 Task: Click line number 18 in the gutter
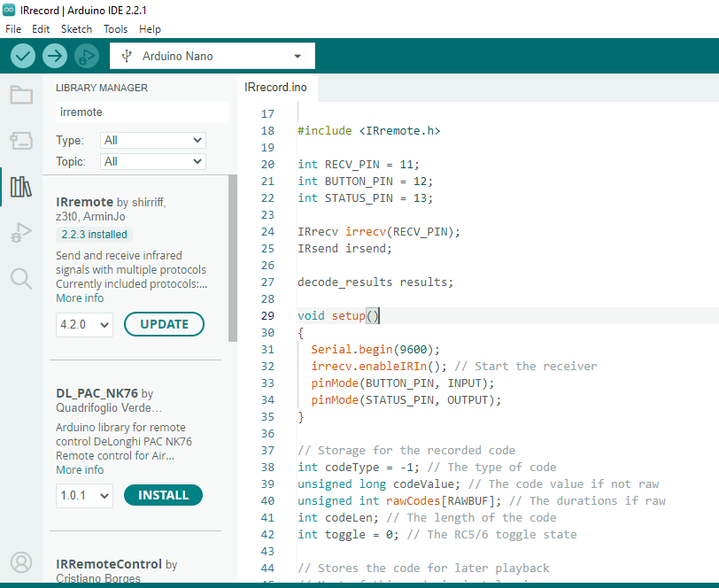(267, 131)
